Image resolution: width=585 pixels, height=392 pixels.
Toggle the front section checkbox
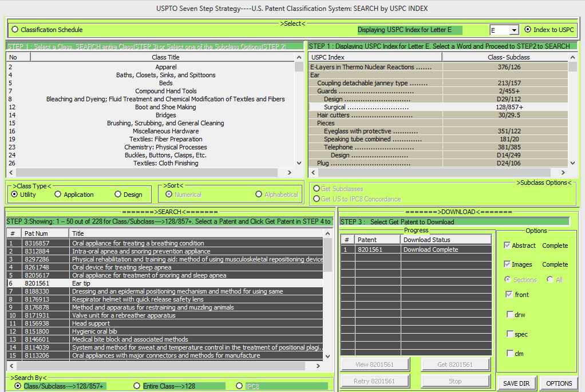[x=509, y=295]
